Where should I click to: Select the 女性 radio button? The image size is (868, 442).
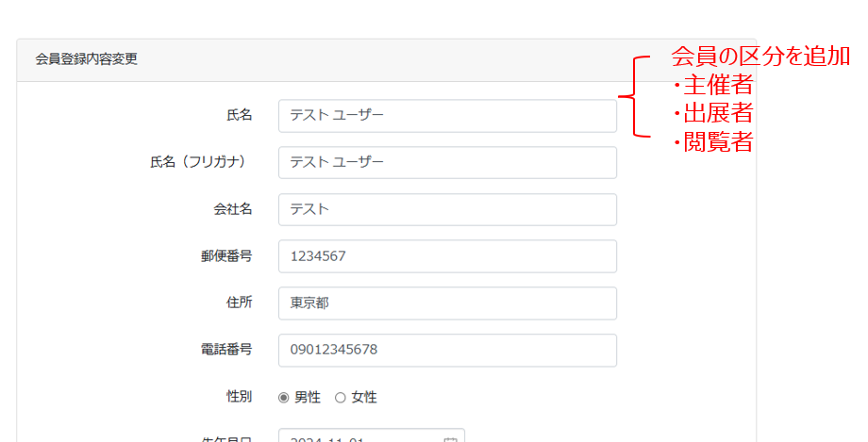[x=341, y=398]
